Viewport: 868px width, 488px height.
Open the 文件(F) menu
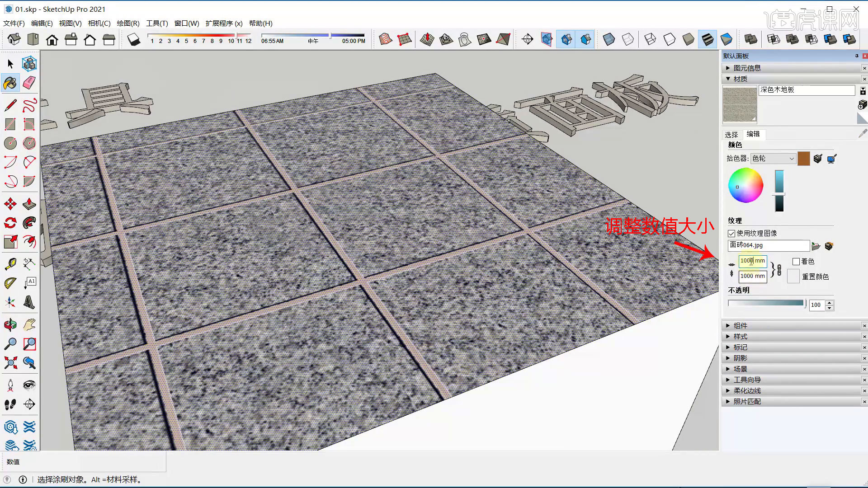tap(14, 23)
